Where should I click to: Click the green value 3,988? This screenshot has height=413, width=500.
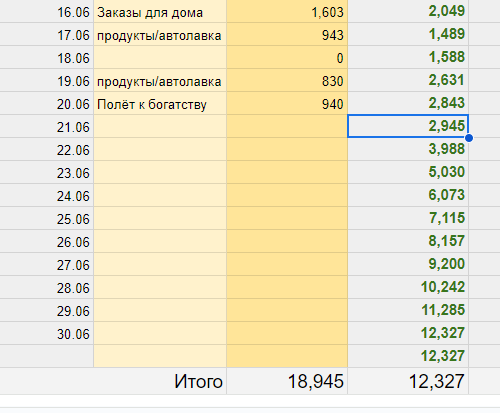pos(408,149)
